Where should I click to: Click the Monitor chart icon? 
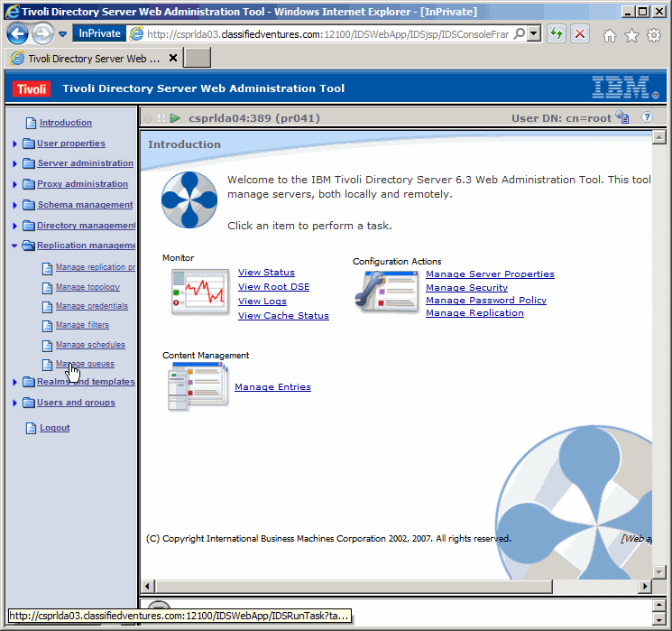[x=199, y=292]
